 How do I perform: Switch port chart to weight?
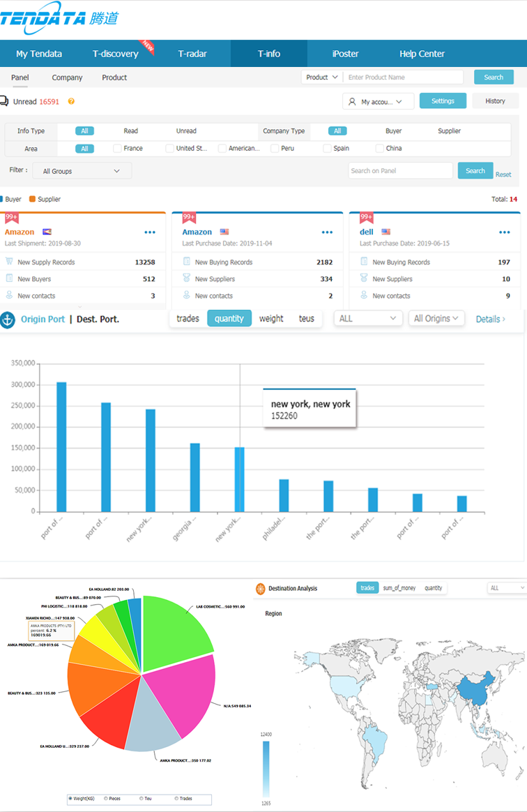click(x=271, y=319)
